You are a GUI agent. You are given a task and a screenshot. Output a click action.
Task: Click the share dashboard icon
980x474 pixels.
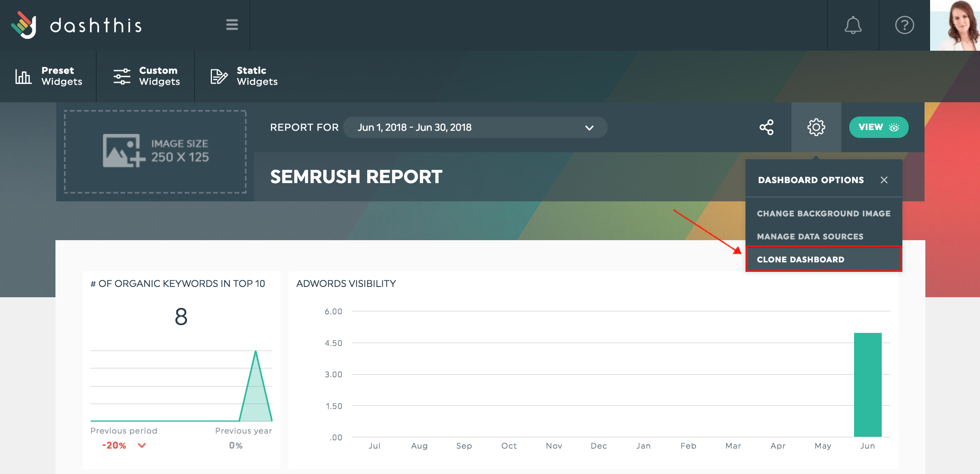tap(766, 127)
